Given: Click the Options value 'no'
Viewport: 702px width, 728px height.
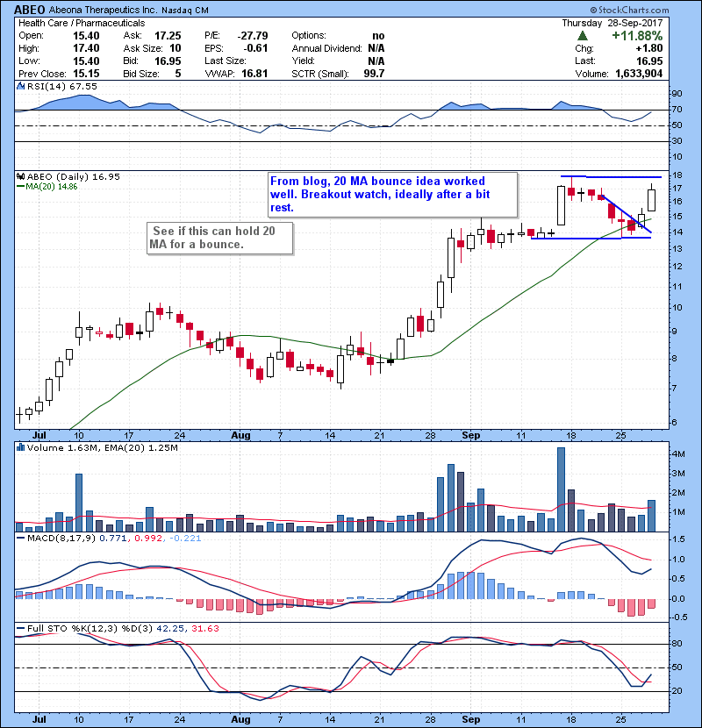Looking at the screenshot, I should tap(378, 36).
